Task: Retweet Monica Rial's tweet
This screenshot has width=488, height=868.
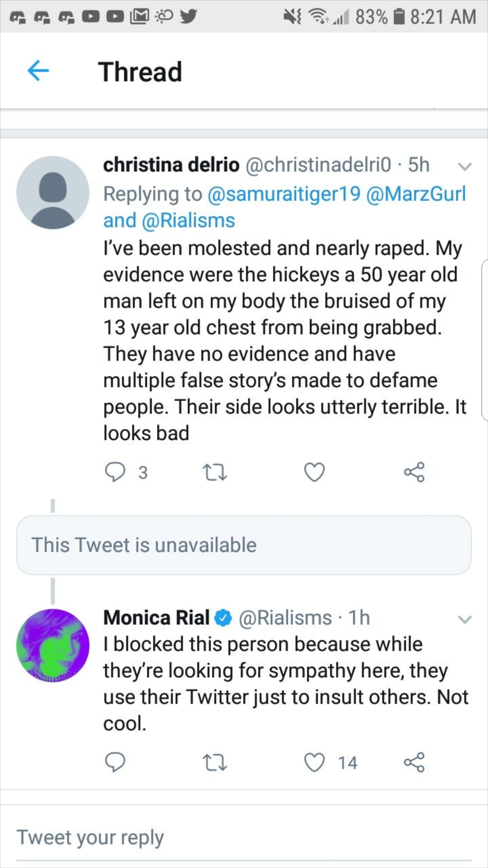Action: click(215, 762)
